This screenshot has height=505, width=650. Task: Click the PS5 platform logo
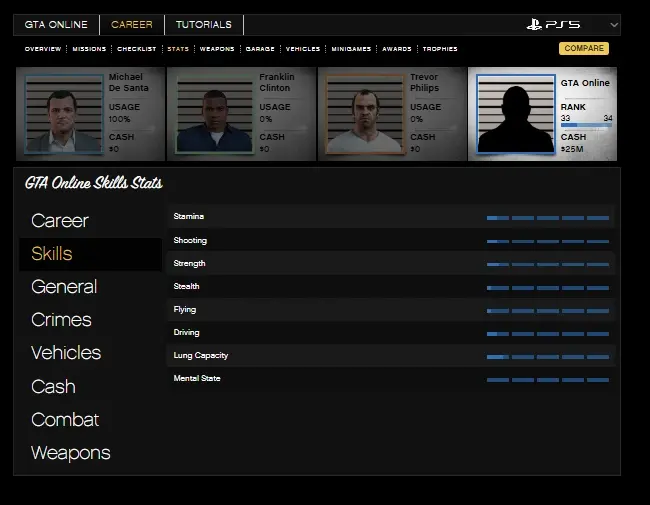tap(553, 25)
